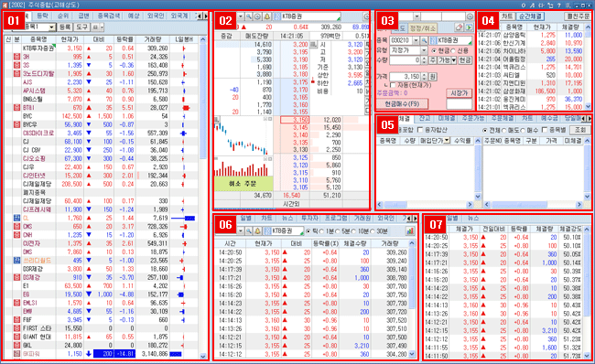Click the green arrow icon beside the eraser
595x364 pixels.
(469, 27)
